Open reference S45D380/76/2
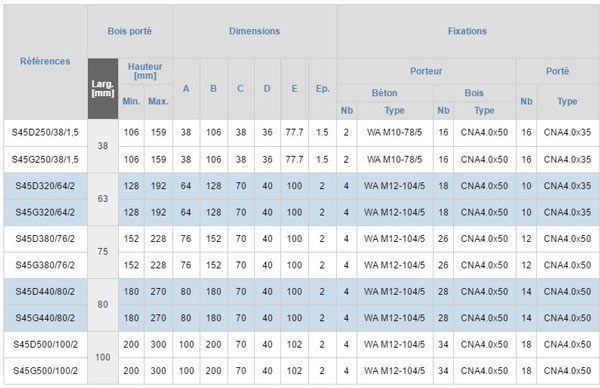The width and height of the screenshot is (600, 388). (45, 239)
